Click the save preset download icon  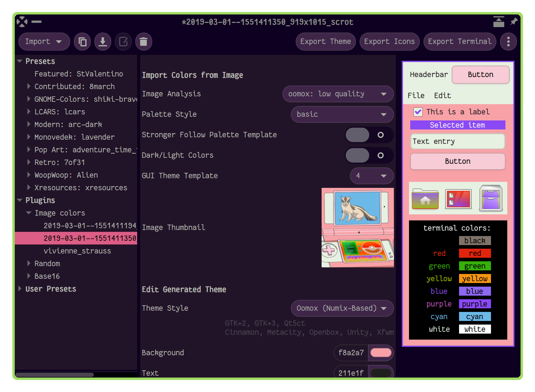(103, 42)
